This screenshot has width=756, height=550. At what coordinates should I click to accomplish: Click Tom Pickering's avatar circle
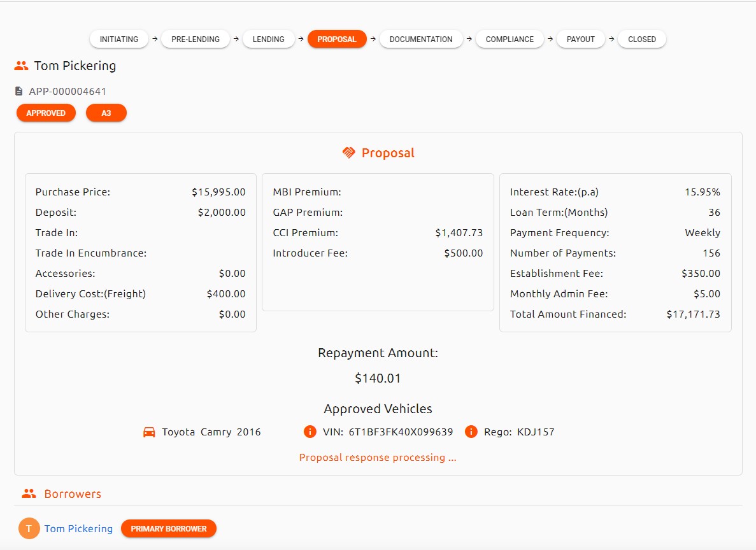29,528
